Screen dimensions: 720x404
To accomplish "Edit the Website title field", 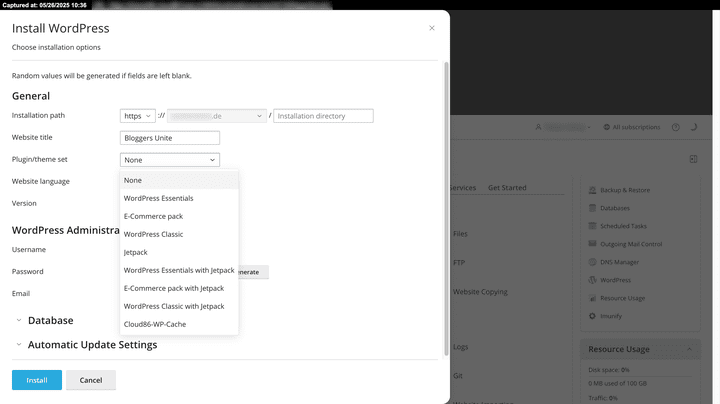I will tap(170, 138).
